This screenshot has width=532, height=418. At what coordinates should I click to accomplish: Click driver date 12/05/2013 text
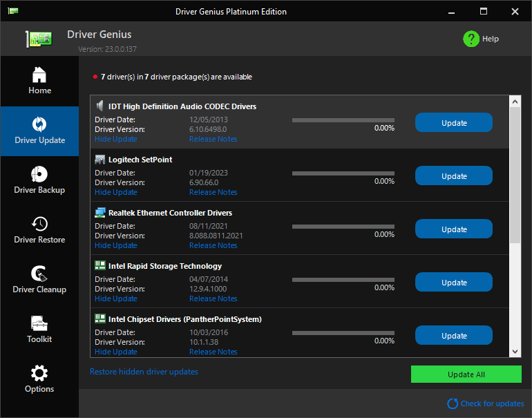pos(209,120)
